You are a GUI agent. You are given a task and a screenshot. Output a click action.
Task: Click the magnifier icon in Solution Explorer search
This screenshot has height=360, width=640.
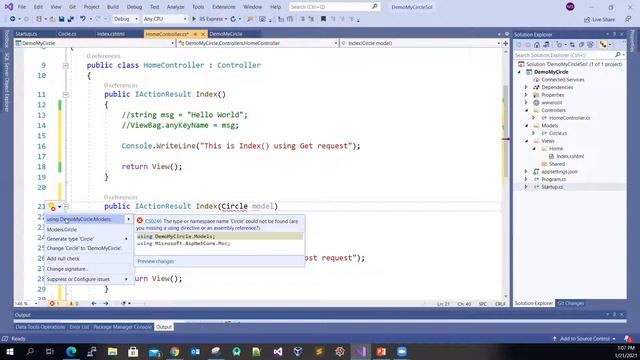click(618, 55)
